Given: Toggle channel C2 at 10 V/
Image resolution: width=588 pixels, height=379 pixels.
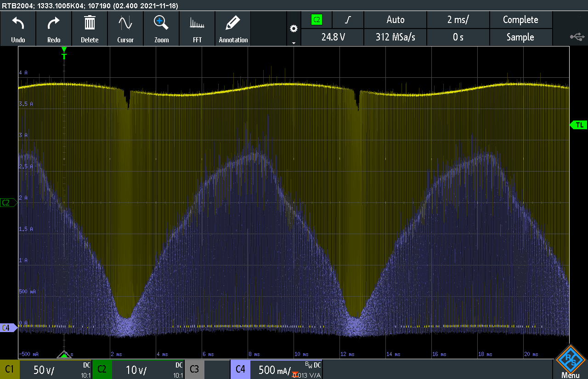Looking at the screenshot, I should click(x=138, y=369).
